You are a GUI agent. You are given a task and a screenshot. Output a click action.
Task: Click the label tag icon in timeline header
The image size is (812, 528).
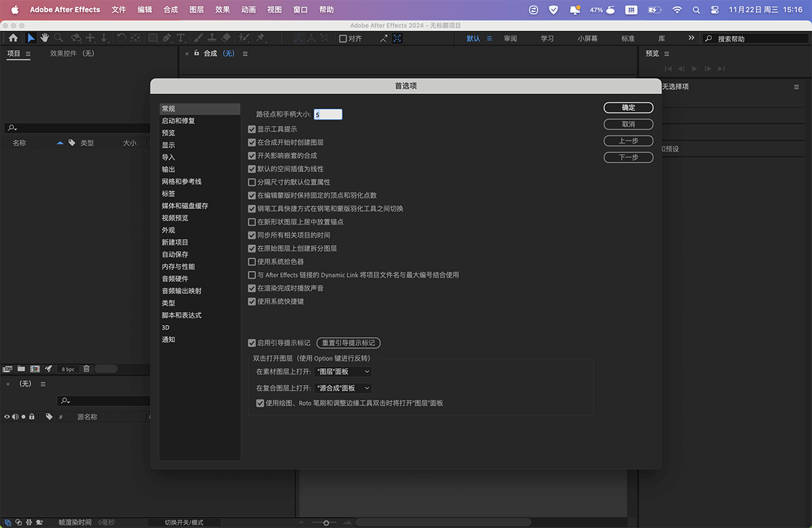point(49,417)
